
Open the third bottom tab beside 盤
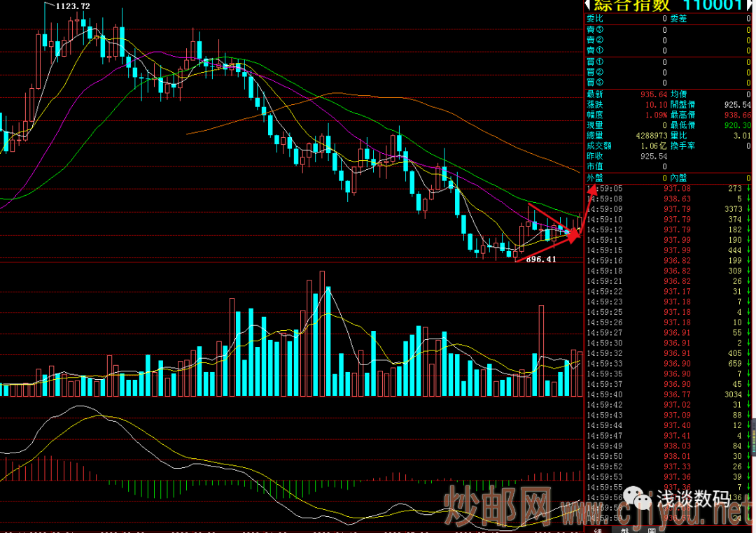tap(651, 529)
